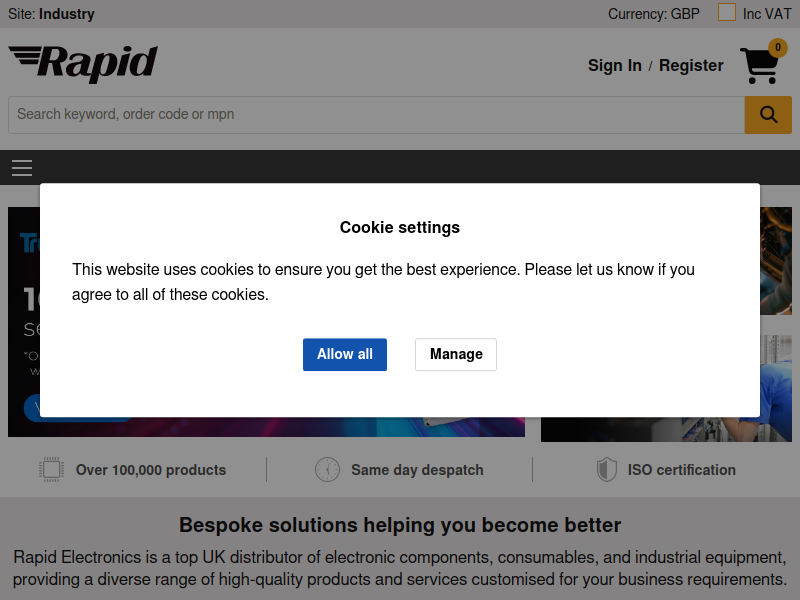Select the "ISO certification" label
800x600 pixels.
click(x=681, y=470)
